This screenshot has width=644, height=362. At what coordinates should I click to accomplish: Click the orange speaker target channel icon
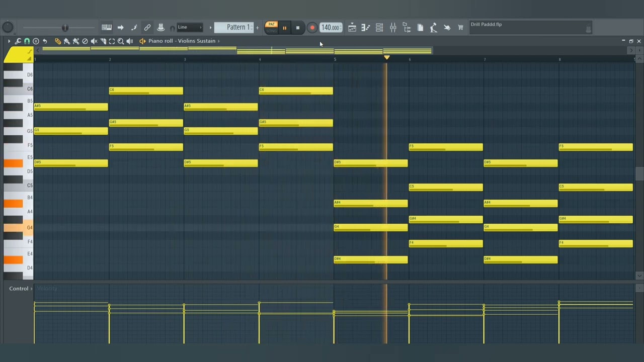(142, 41)
